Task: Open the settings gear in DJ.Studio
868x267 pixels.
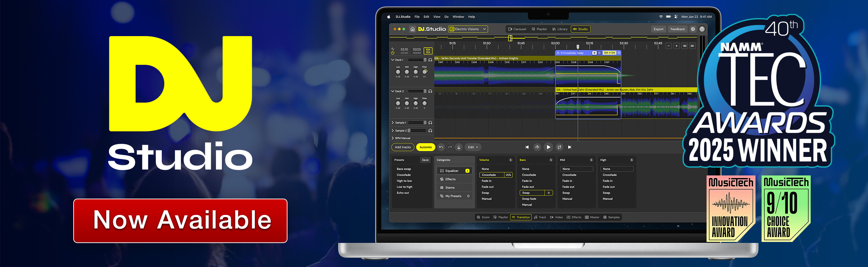Action: [x=693, y=29]
